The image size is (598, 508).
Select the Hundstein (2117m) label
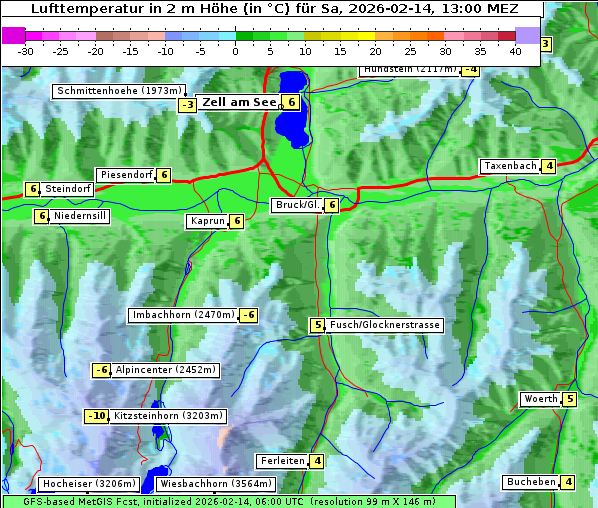[410, 71]
